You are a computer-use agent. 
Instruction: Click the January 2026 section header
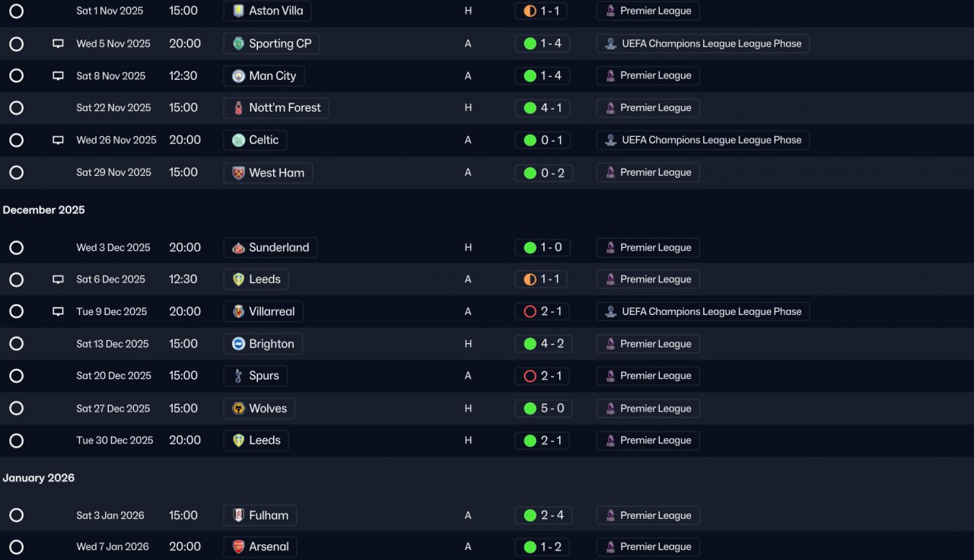[39, 478]
